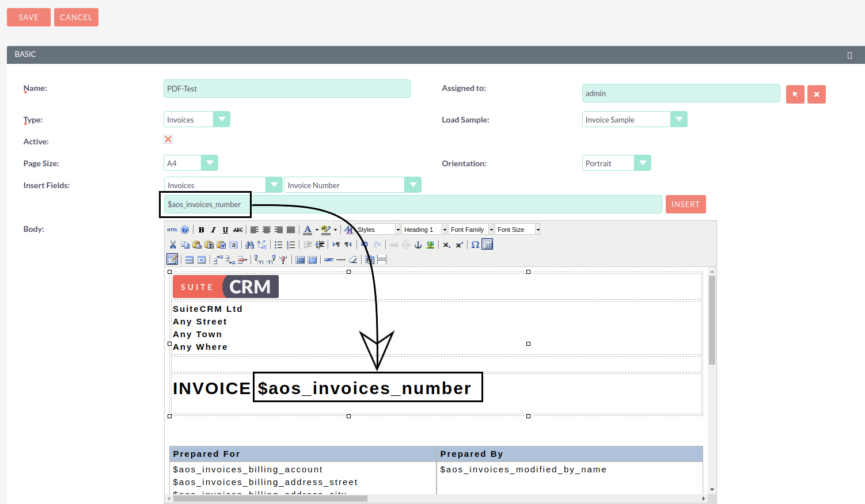Viewport: 865px width, 504px height.
Task: Insert horizontal rule line
Action: [341, 259]
